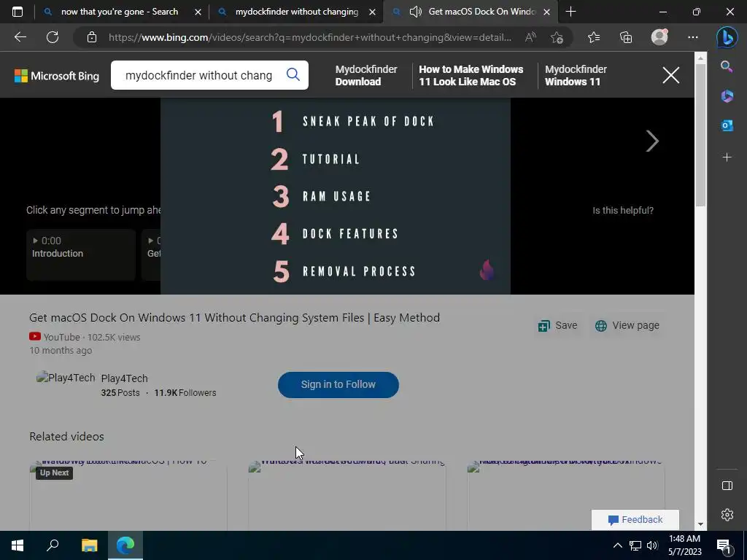This screenshot has width=747, height=560.
Task: Select How to Make Windows 11 Look Like Mac OS
Action: coord(471,75)
